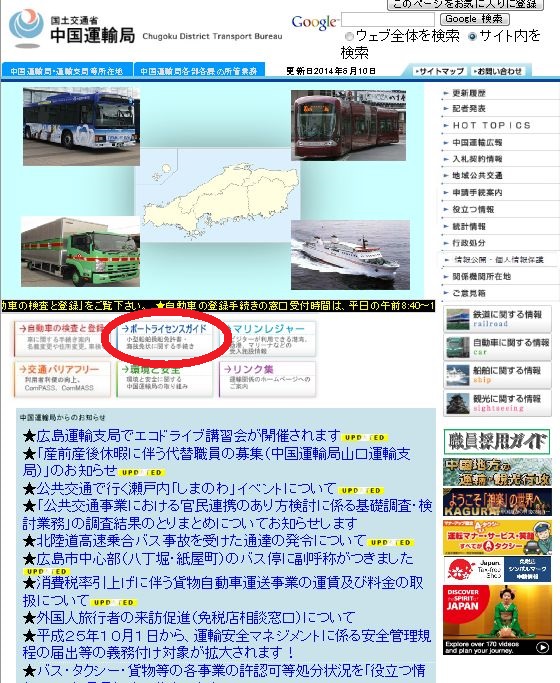560x683 pixels.
Task: Open ボートライセンスガイド banner
Action: click(165, 339)
